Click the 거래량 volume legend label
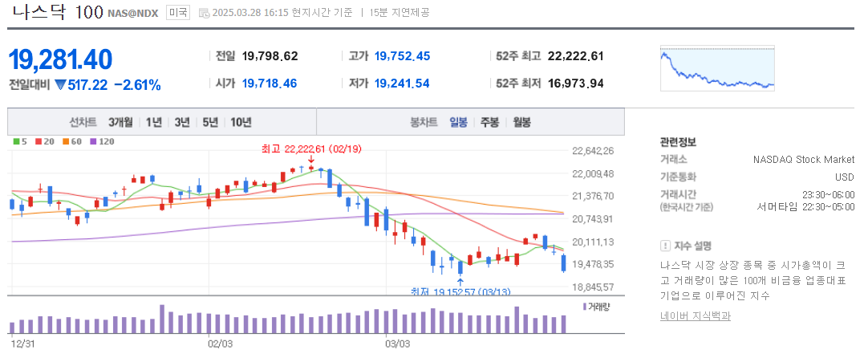This screenshot has width=868, height=350. click(595, 307)
